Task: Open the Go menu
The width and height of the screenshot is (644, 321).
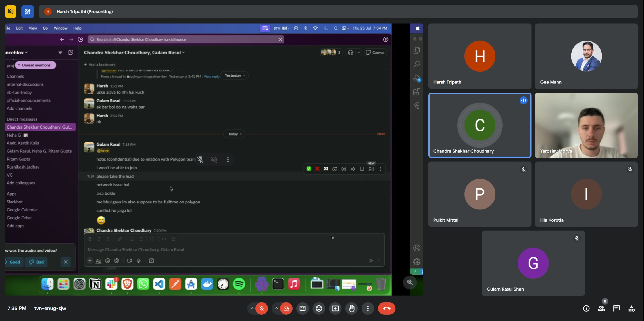Action: click(45, 28)
